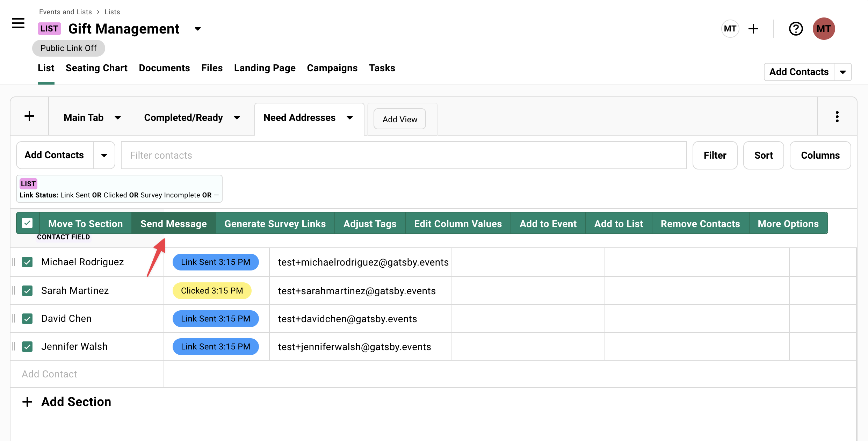
Task: Expand the top-right Add Contacts dropdown arrow
Action: coord(843,72)
